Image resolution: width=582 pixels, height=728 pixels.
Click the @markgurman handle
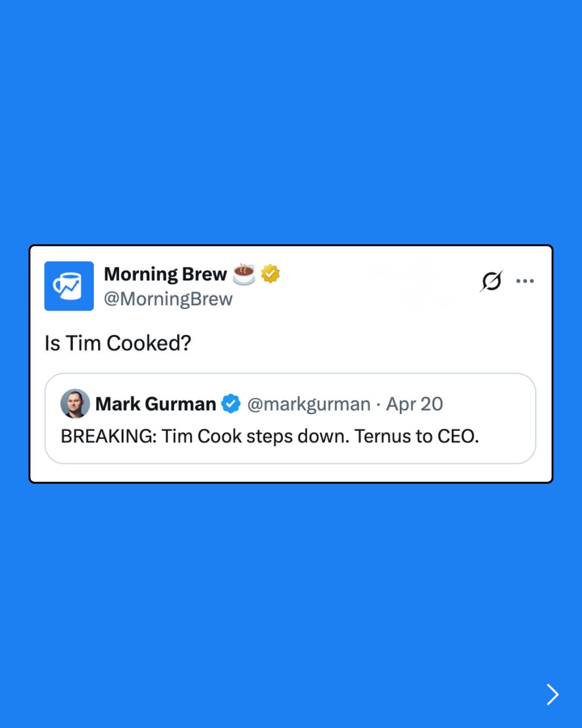(x=309, y=404)
